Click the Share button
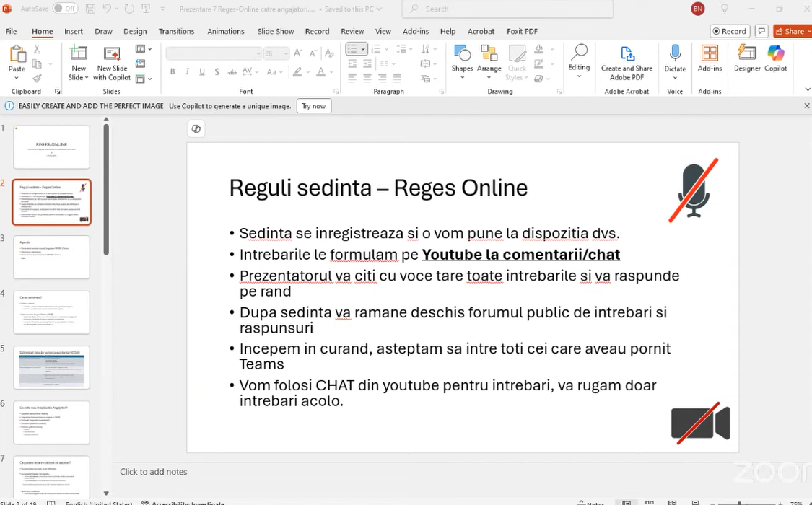The height and width of the screenshot is (505, 812). (x=790, y=31)
